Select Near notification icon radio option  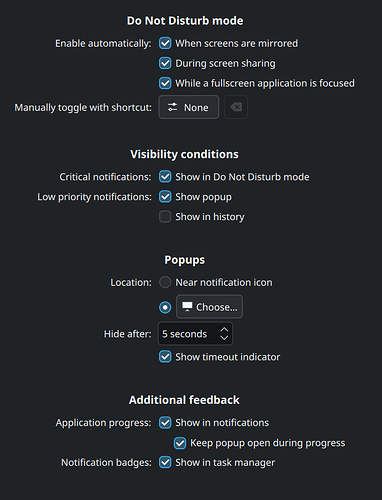click(x=165, y=282)
